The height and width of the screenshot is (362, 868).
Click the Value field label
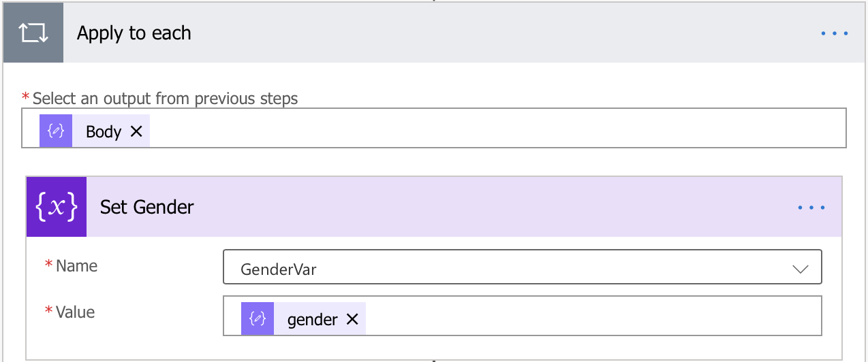[75, 312]
